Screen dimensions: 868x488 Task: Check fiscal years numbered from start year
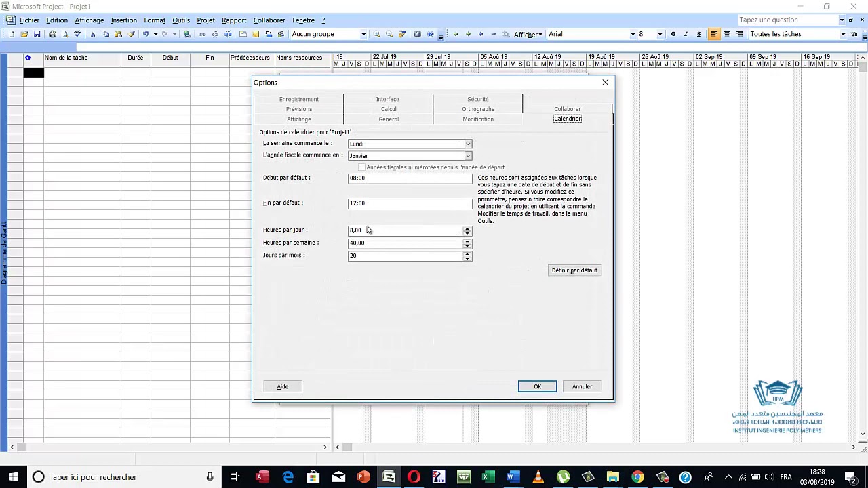pyautogui.click(x=361, y=167)
